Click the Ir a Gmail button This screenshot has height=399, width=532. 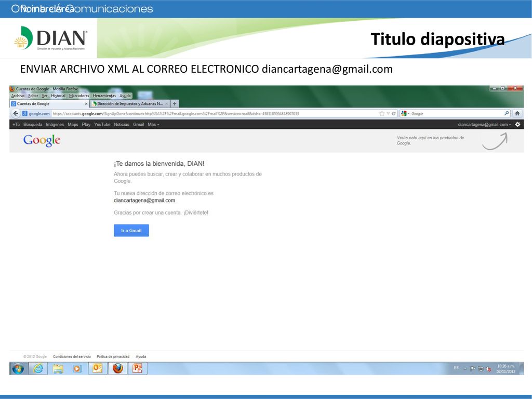coord(131,230)
